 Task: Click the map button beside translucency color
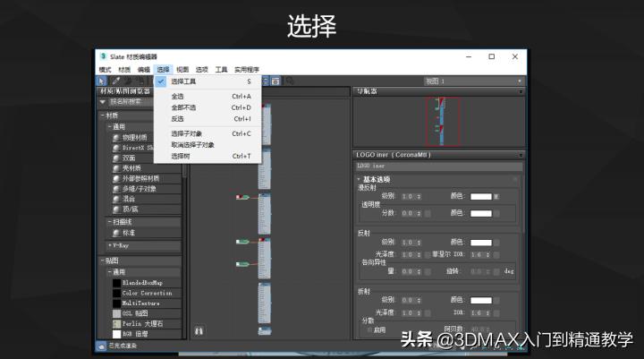[x=496, y=213]
